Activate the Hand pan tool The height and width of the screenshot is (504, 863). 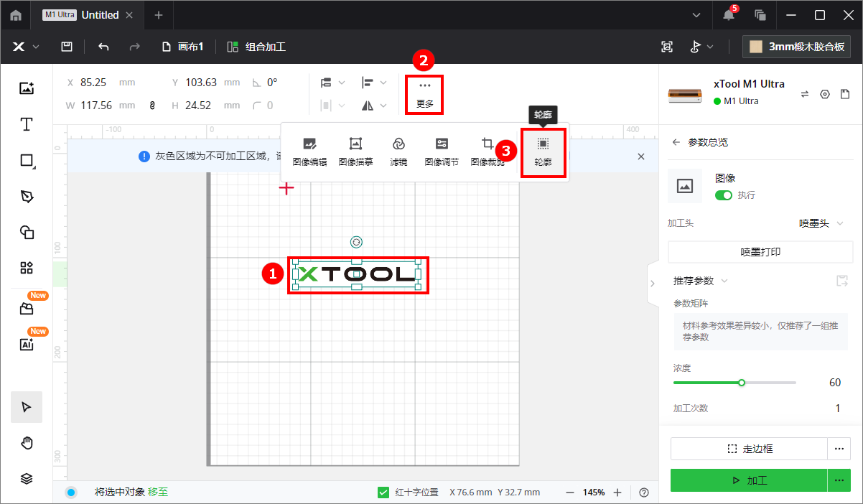tap(27, 443)
